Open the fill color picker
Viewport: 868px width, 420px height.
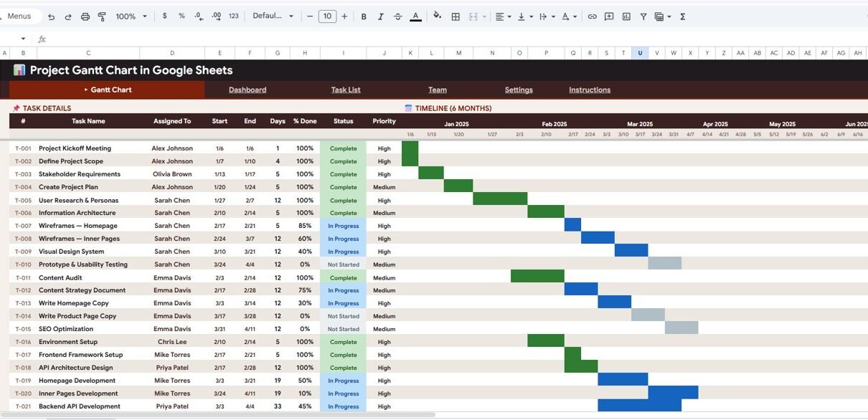[437, 16]
